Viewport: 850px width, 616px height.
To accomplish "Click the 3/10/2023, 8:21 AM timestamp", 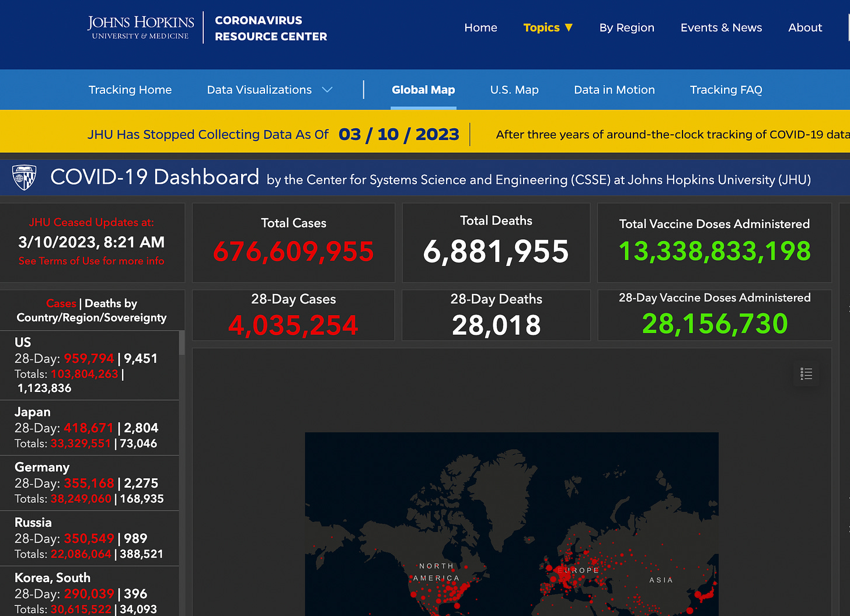I will 91,242.
